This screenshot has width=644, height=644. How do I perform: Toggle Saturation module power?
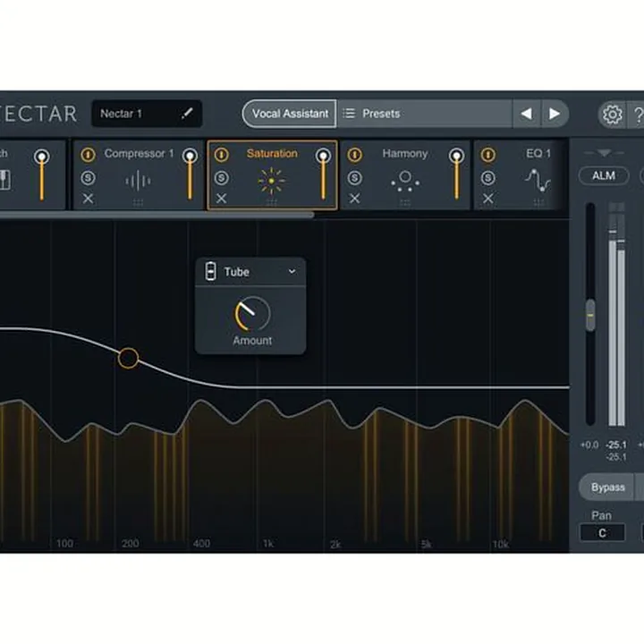222,155
